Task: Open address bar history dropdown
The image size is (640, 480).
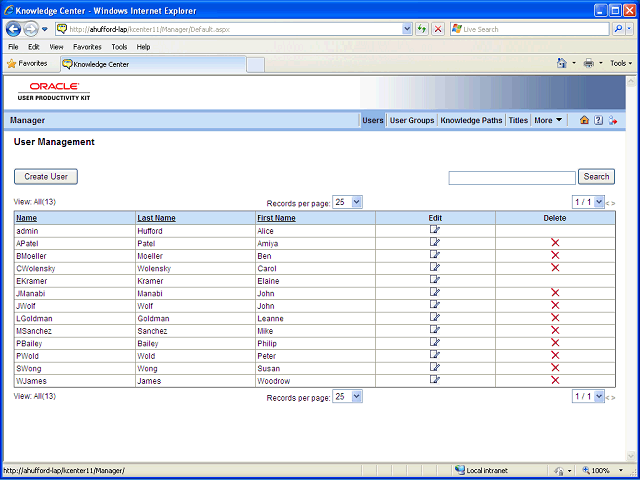Action: point(407,29)
